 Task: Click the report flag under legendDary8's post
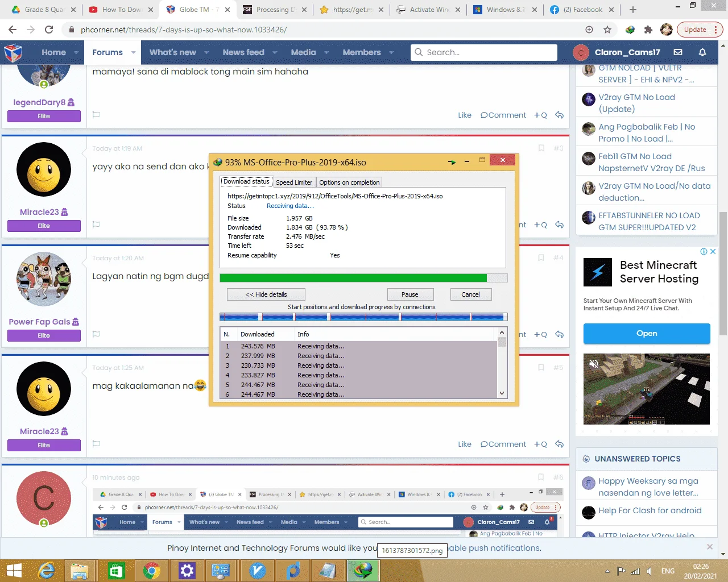(96, 115)
